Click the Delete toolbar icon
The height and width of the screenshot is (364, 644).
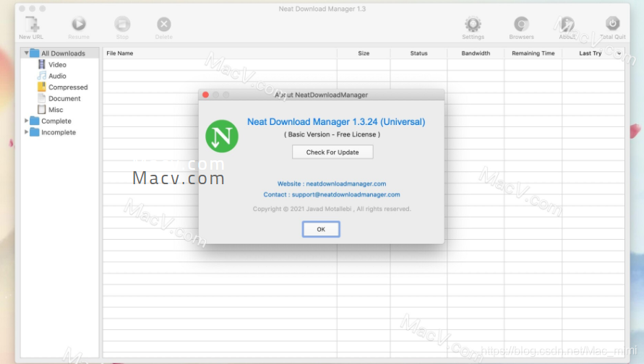click(164, 25)
